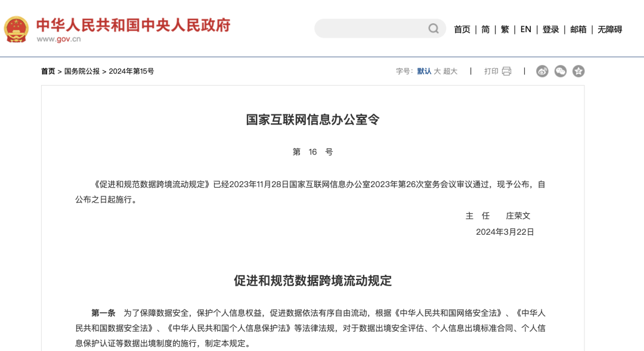Share page via Weibo icon

point(542,71)
